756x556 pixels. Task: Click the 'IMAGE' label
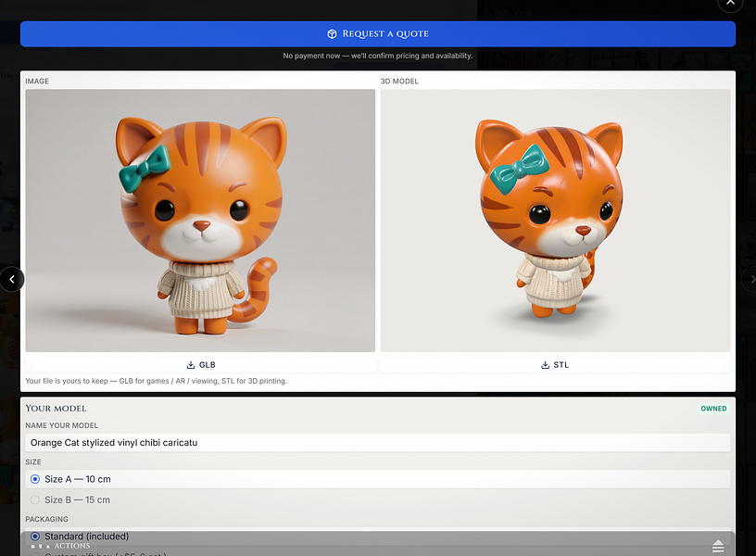37,81
